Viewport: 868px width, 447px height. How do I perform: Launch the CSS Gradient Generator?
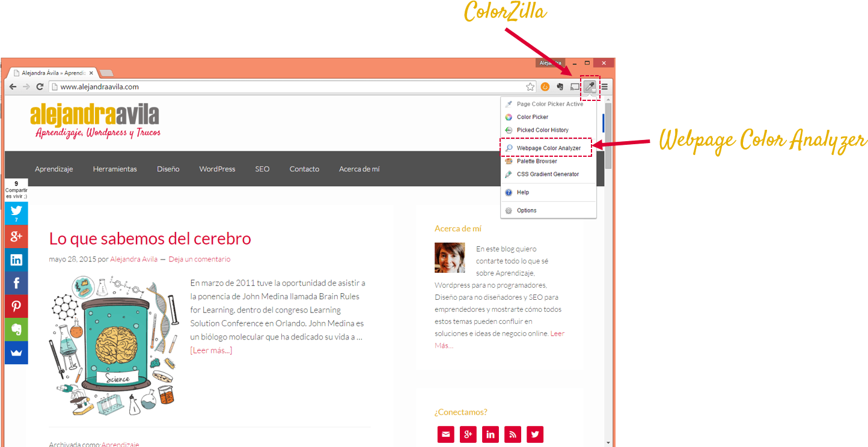click(x=548, y=174)
